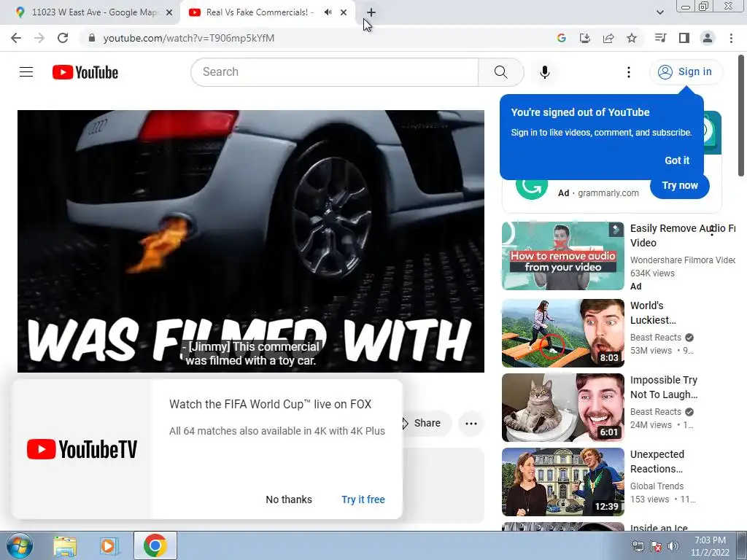
Task: Open How to remove audio ad thumbnail
Action: 562,256
